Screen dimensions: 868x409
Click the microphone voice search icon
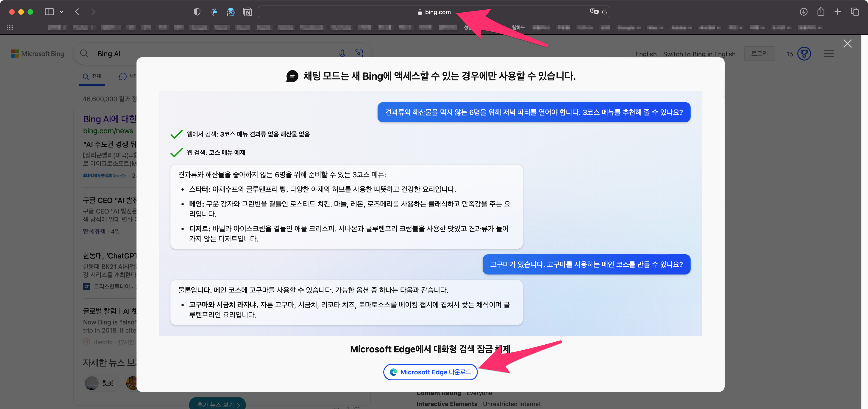pyautogui.click(x=342, y=54)
